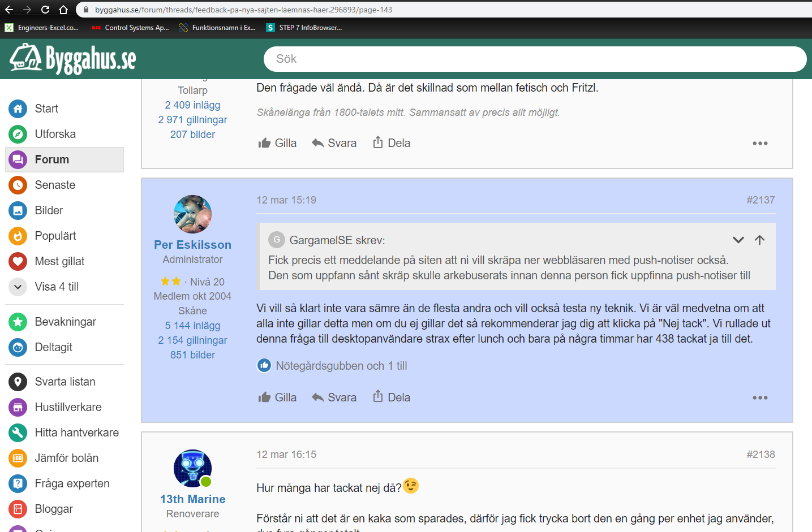Click the like icon beside Nötegårdsgubben
This screenshot has width=812, height=532.
click(264, 366)
